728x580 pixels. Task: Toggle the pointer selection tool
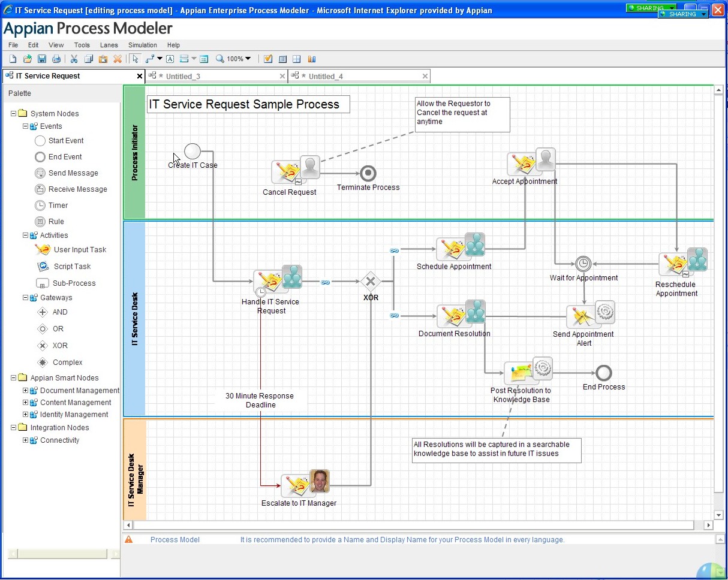coord(136,59)
